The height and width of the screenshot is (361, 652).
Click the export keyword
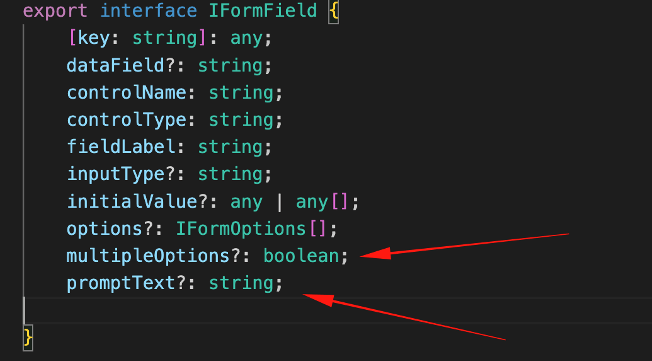pos(55,10)
